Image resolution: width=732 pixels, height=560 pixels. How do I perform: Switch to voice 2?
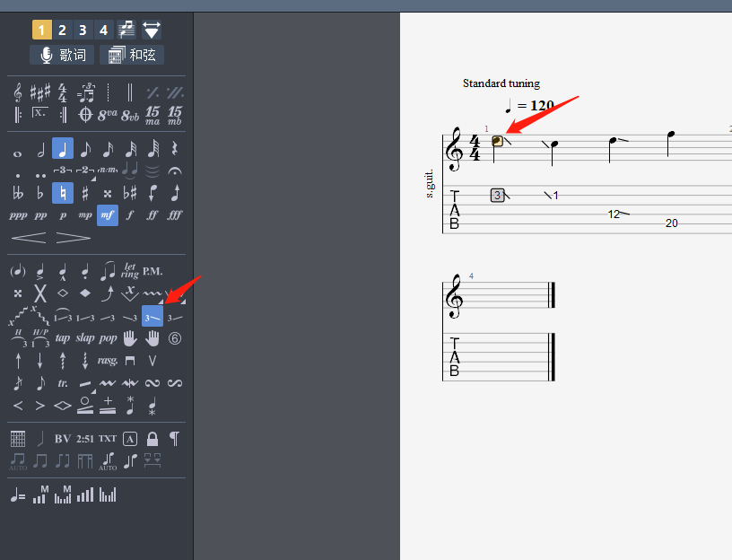click(x=63, y=31)
